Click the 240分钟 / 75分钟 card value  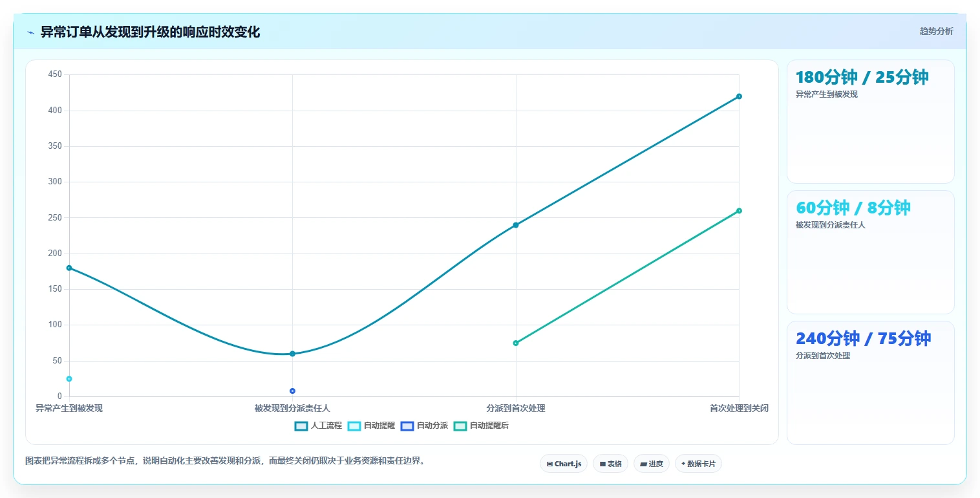tap(863, 339)
